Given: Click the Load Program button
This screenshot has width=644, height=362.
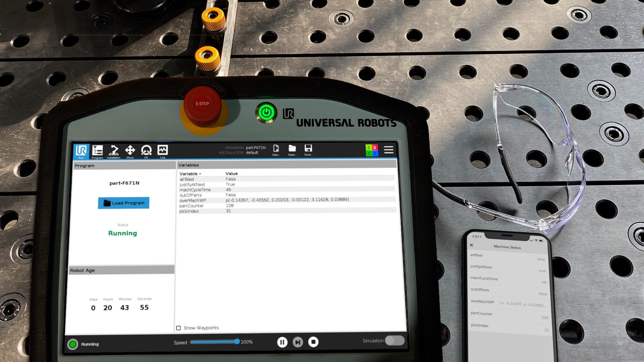Looking at the screenshot, I should tap(123, 203).
